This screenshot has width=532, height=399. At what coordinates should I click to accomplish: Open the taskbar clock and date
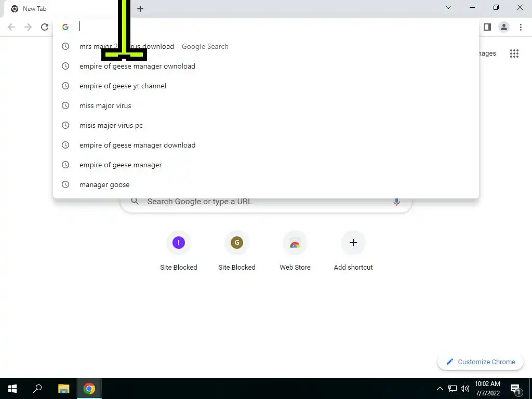487,389
